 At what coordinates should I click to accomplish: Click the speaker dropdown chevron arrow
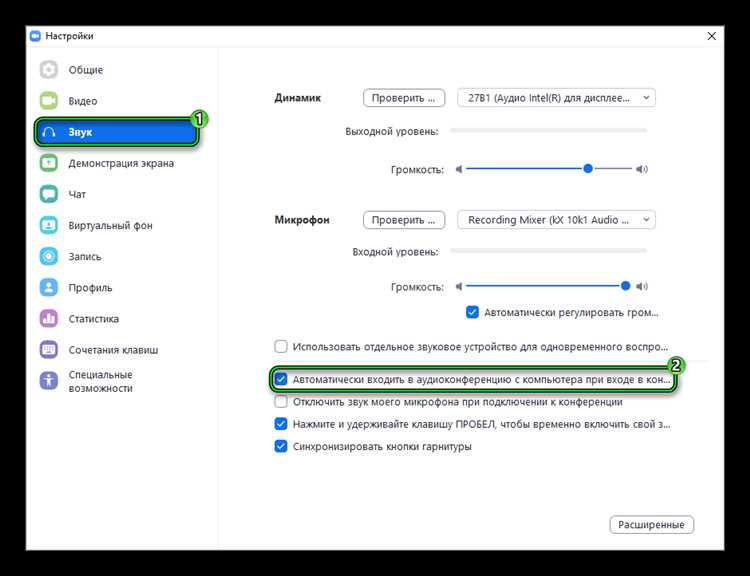pyautogui.click(x=646, y=98)
